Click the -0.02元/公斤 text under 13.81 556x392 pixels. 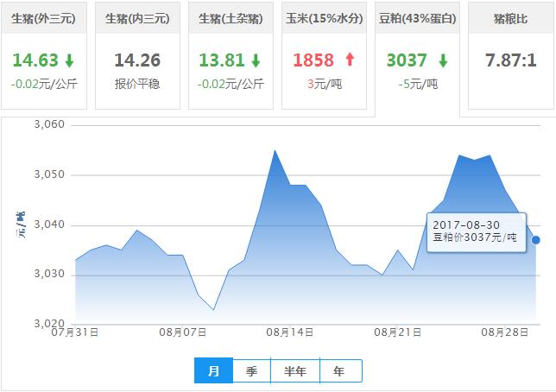pyautogui.click(x=231, y=84)
